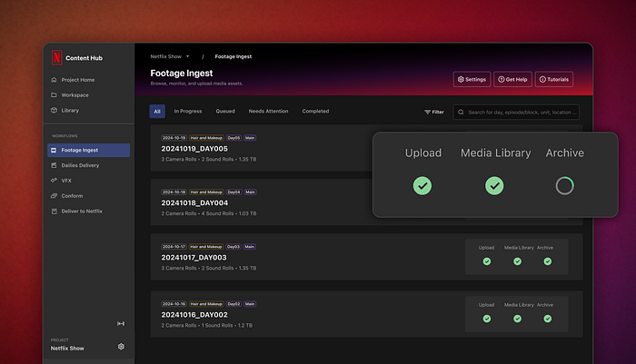
Task: Switch to the Needs Attention tab
Action: (269, 111)
